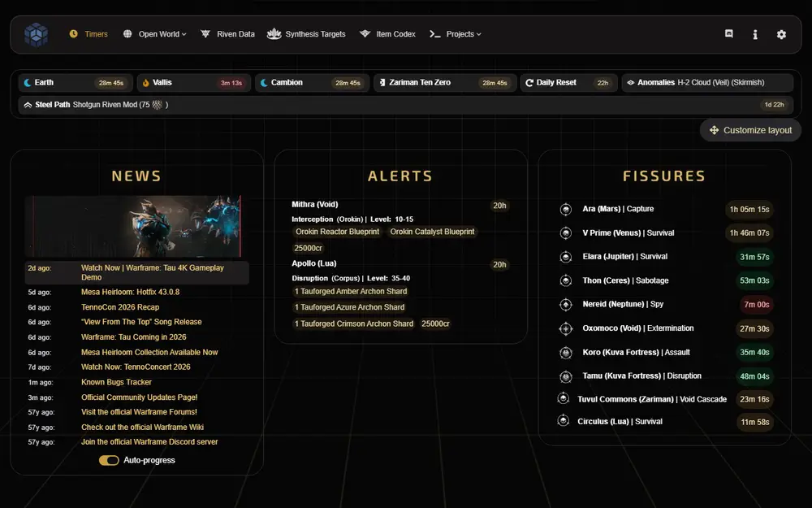Screen dimensions: 812x508
Task: Open Warframe: Tau Coming in 2026 news
Action: coord(134,337)
